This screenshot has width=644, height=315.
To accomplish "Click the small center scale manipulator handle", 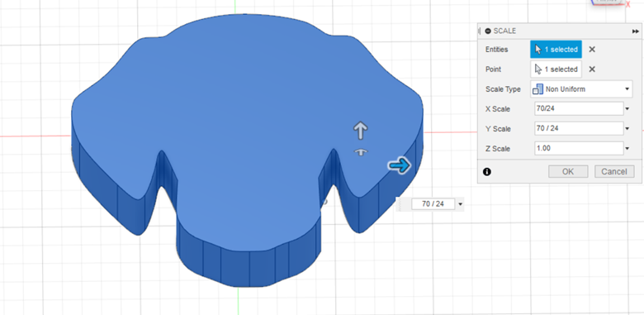I will tap(361, 153).
